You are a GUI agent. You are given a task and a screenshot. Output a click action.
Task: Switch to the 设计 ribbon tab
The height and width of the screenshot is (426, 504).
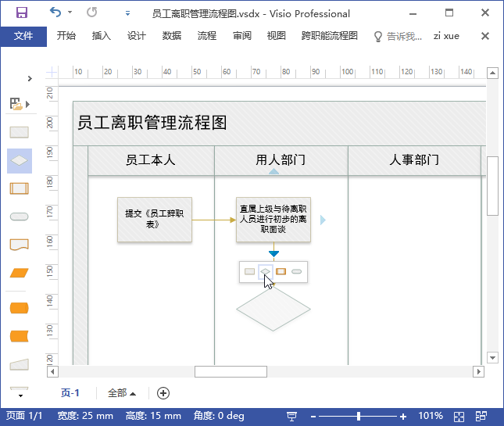click(x=137, y=36)
